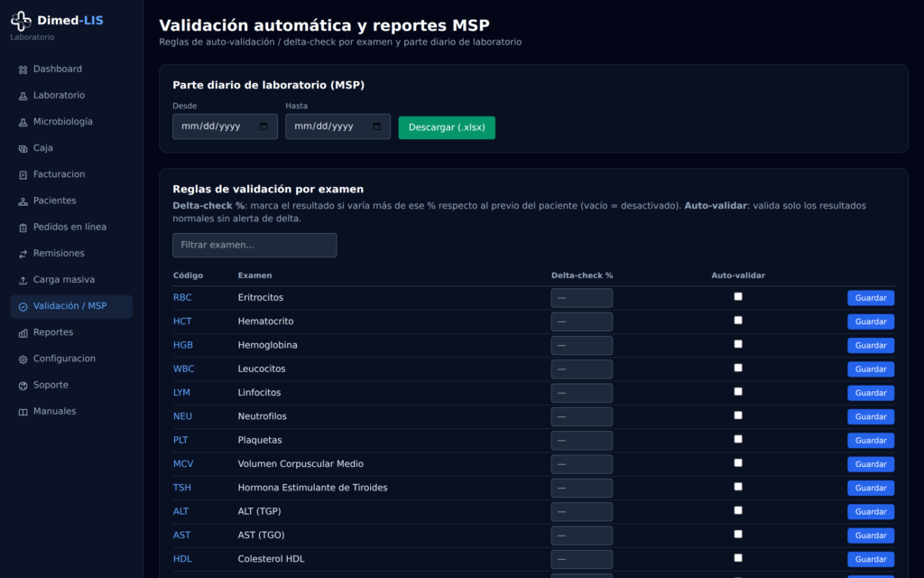Screen dimensions: 924x578
Task: Go to Reportes section
Action: [71, 332]
